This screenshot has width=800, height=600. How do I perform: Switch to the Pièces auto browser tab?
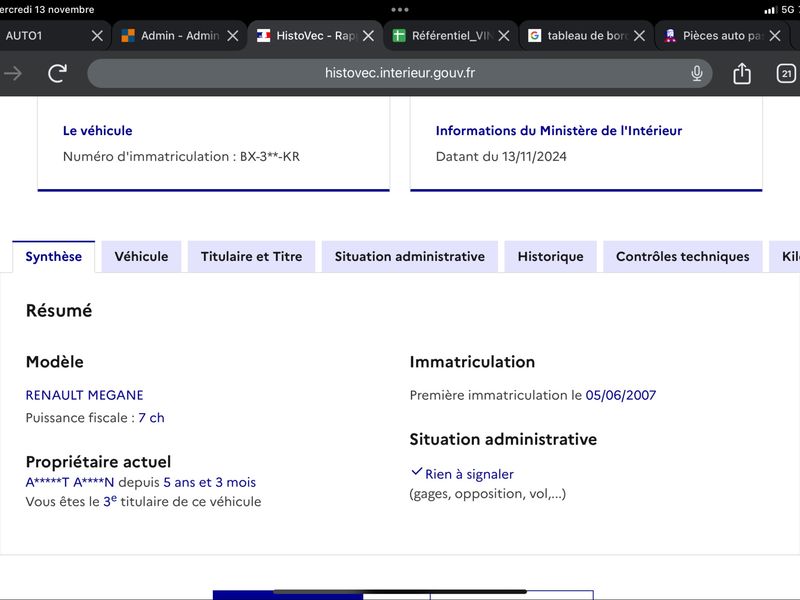(722, 36)
